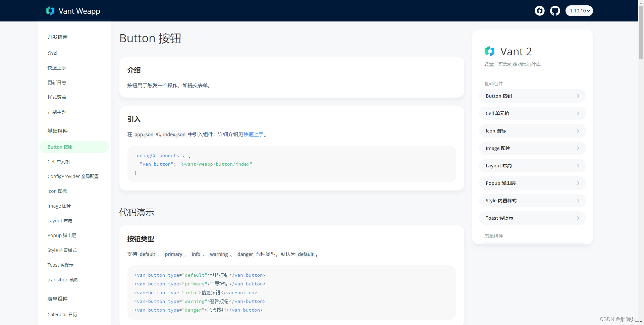Open 更新日志 in the sidebar
The width and height of the screenshot is (644, 325).
pos(57,83)
